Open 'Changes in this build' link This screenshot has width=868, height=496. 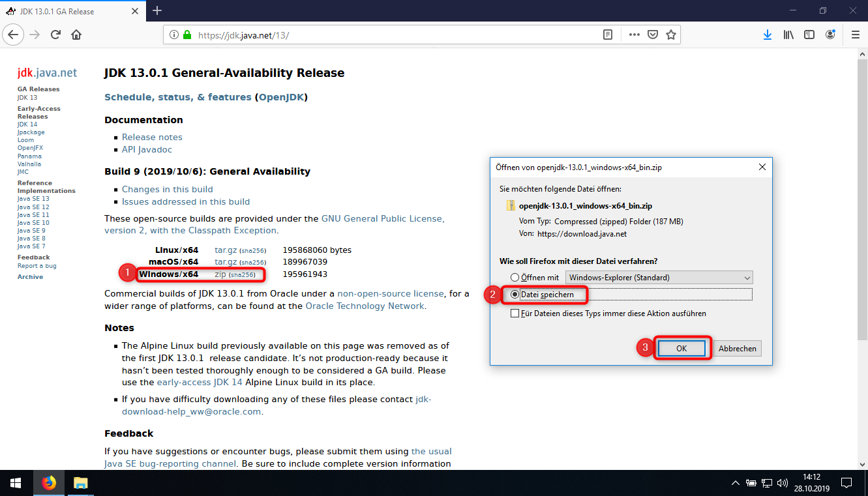(168, 189)
